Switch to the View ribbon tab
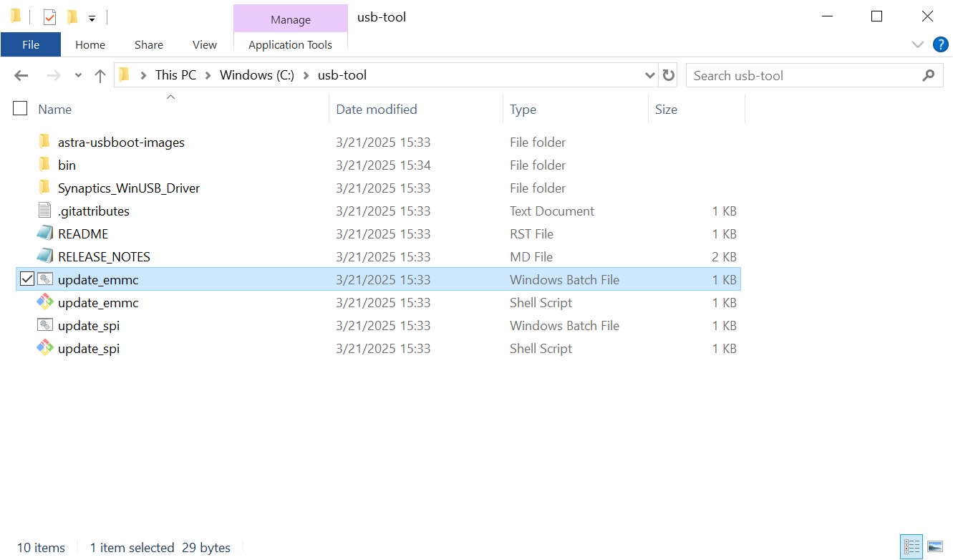The height and width of the screenshot is (560, 953). tap(204, 44)
